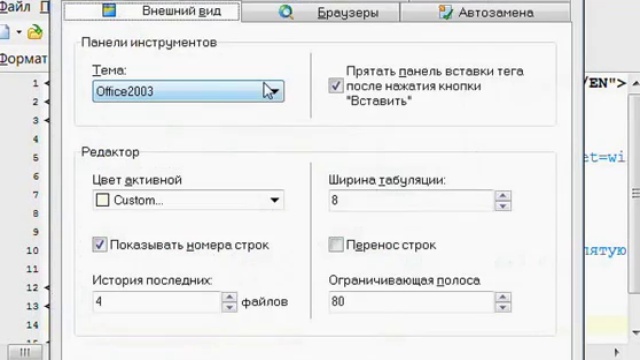Open the New document dropdown arrow
This screenshot has width=640, height=360.
[x=19, y=32]
